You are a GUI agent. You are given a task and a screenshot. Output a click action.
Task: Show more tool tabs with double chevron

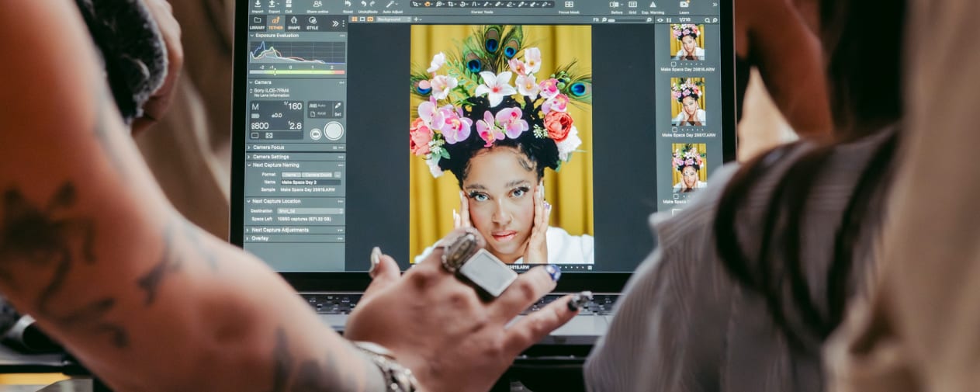pos(335,23)
